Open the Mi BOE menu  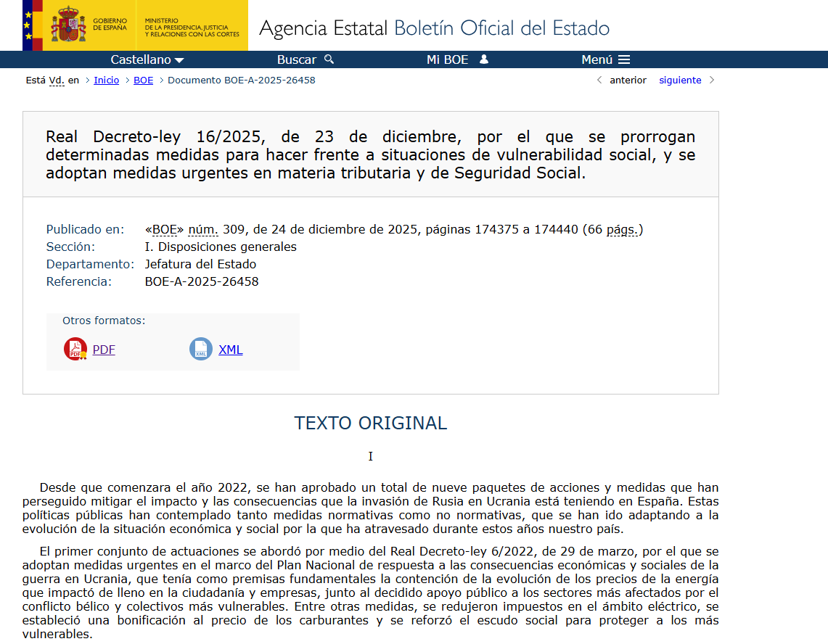click(457, 59)
